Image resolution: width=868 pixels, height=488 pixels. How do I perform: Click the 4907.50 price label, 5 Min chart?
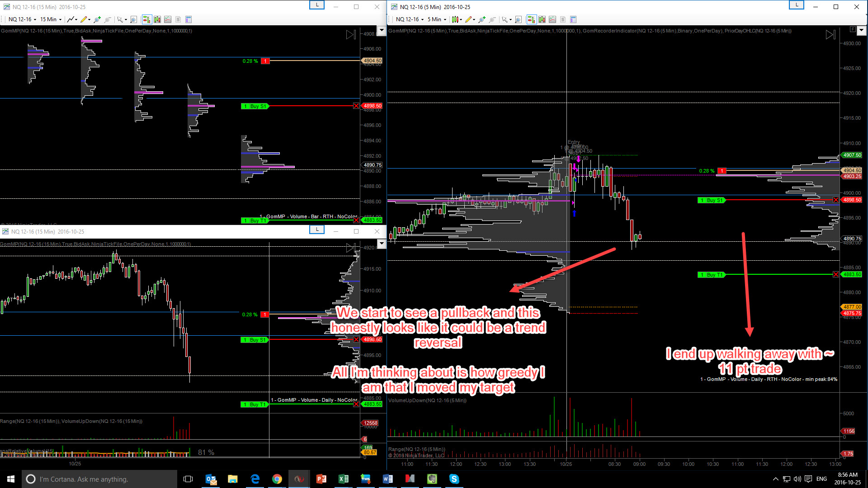(x=852, y=155)
